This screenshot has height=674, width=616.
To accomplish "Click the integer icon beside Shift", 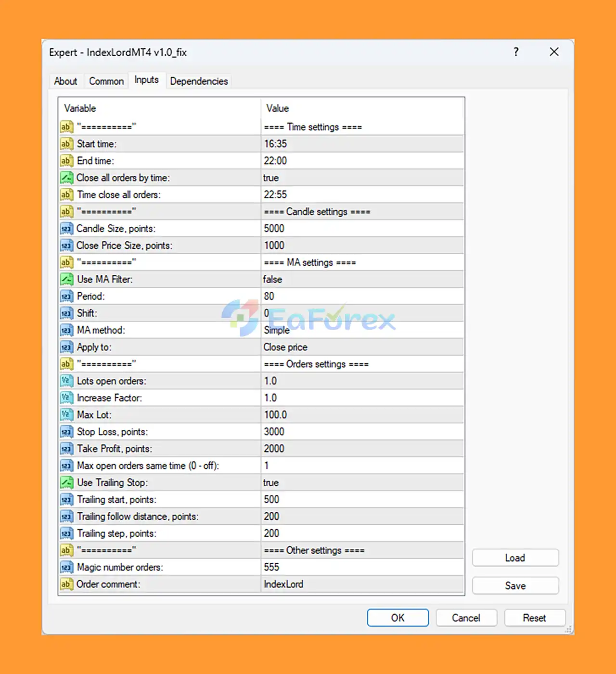I will point(66,313).
